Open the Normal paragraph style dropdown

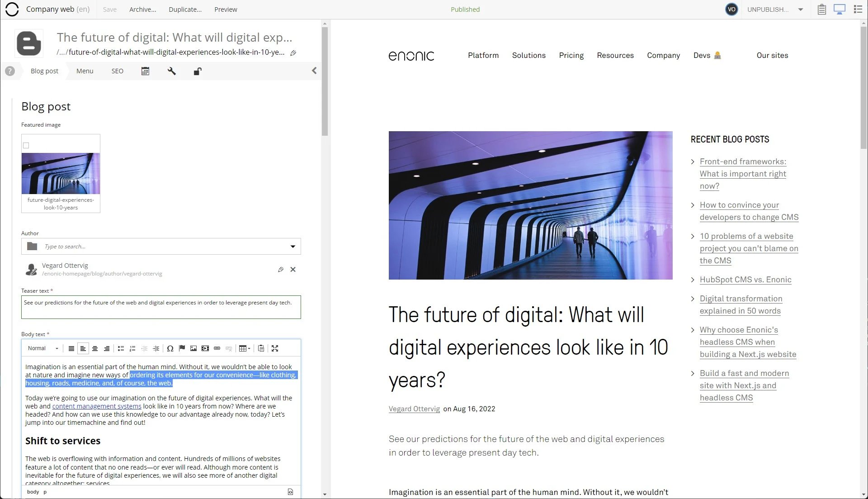43,348
